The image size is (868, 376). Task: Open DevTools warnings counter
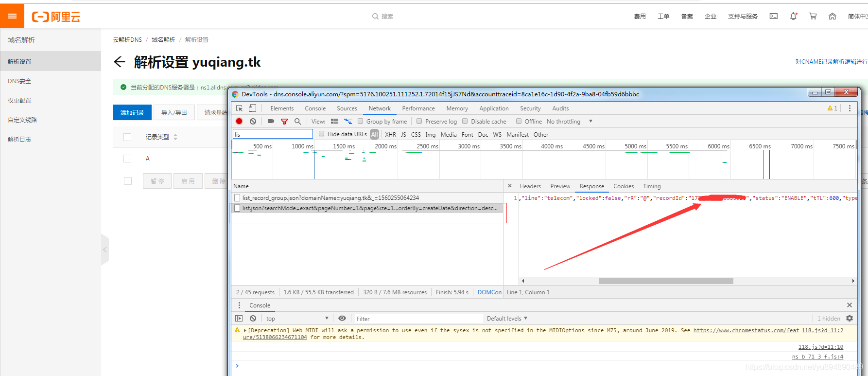pos(833,108)
